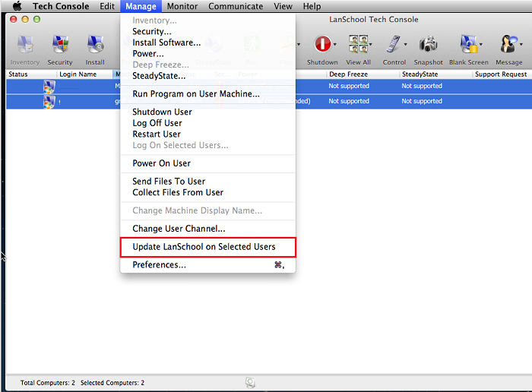Expand the View All dropdown arrow
The width and height of the screenshot is (532, 392).
click(371, 44)
